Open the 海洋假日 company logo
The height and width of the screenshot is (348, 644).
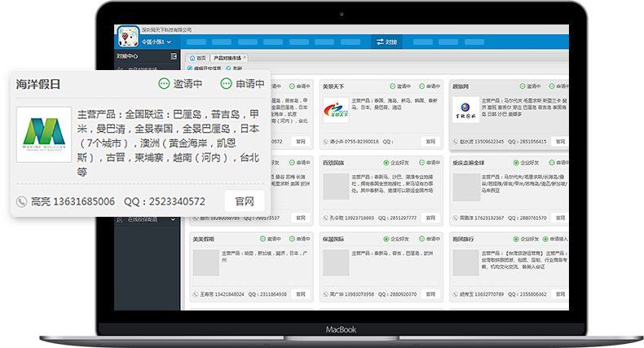point(44,134)
